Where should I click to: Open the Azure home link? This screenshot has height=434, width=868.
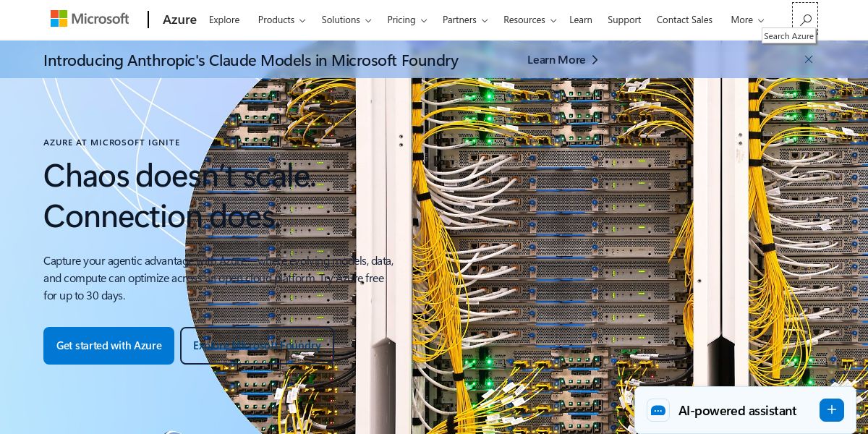coord(179,20)
